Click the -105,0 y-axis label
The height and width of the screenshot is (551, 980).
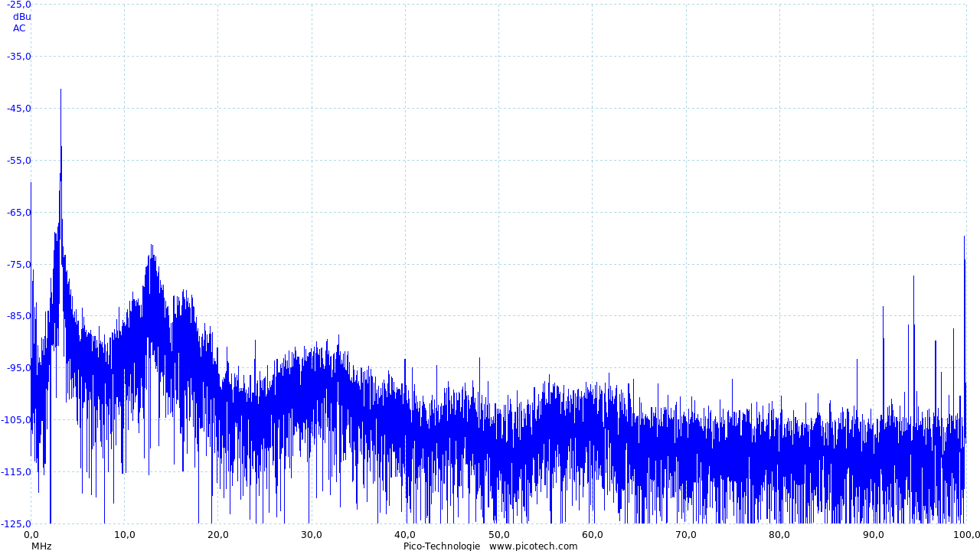click(17, 419)
